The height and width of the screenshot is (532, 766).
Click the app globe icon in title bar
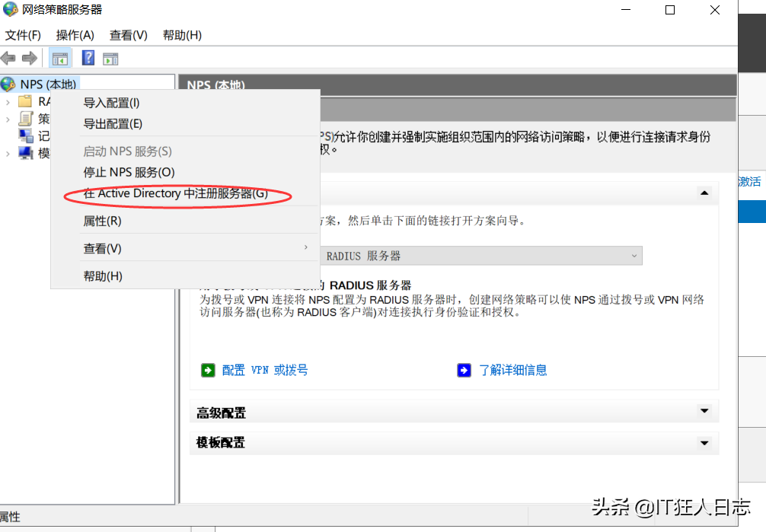point(10,9)
